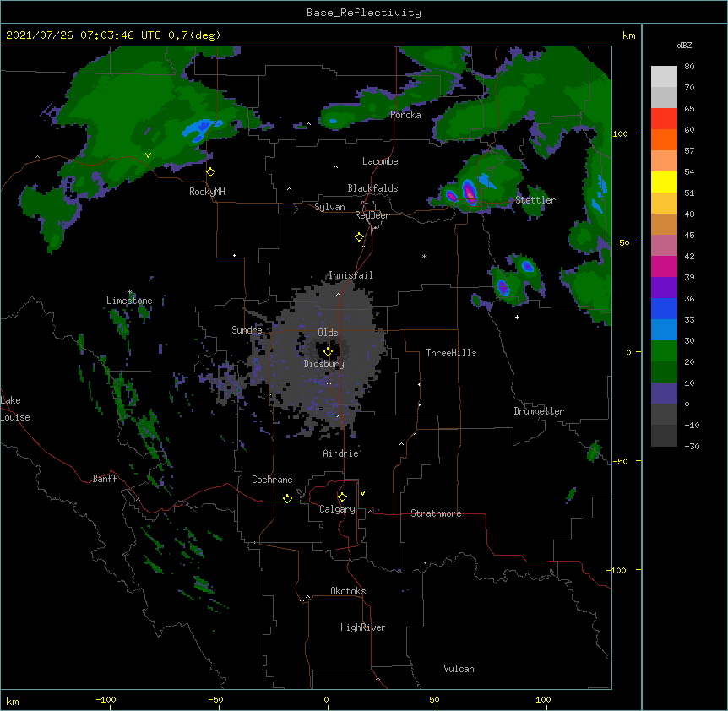Click the Lacombe city label
The width and height of the screenshot is (728, 711).
point(380,161)
